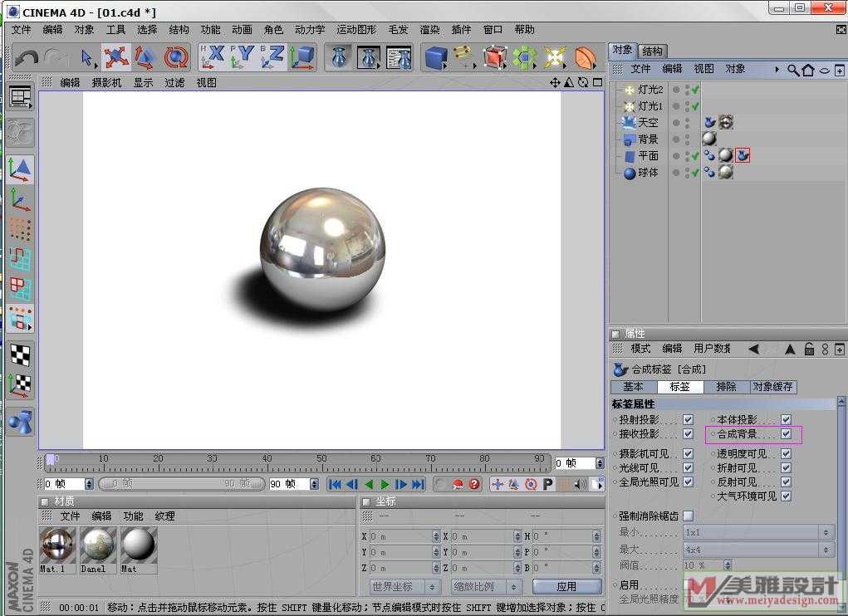Render the active view with vase icon
The width and height of the screenshot is (848, 616).
(x=339, y=58)
